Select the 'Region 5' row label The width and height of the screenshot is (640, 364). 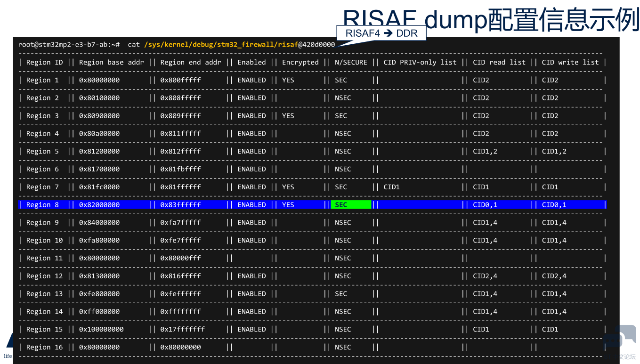42,151
